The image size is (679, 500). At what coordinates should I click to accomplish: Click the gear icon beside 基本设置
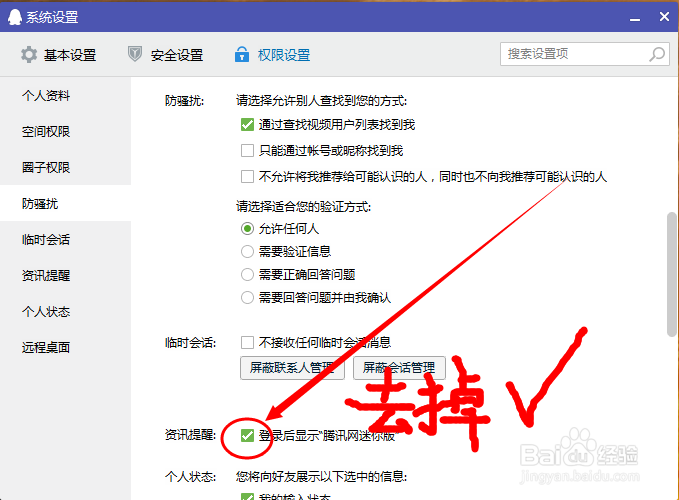tap(29, 55)
